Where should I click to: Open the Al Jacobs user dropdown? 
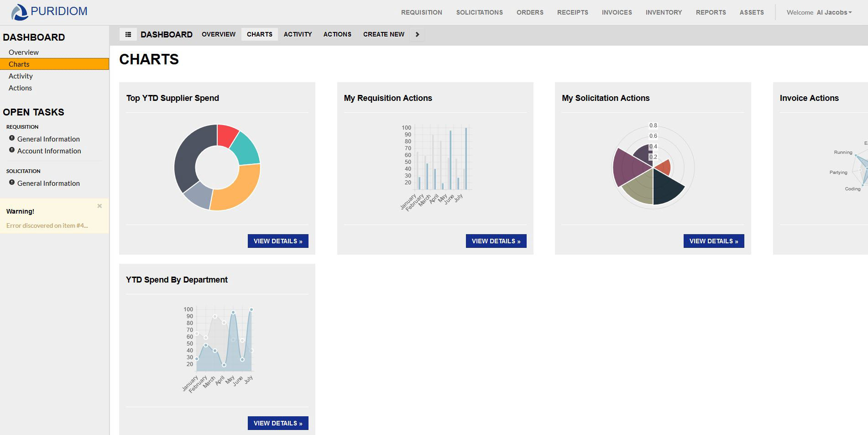[x=834, y=12]
